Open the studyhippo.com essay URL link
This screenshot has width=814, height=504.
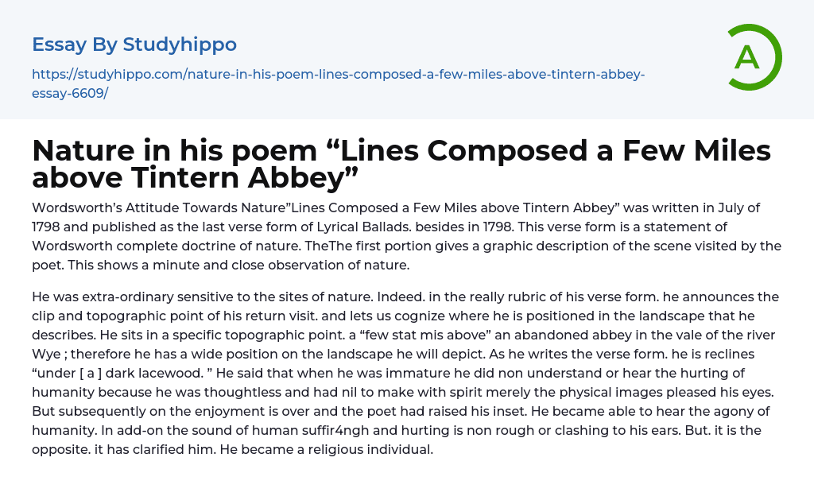338,75
